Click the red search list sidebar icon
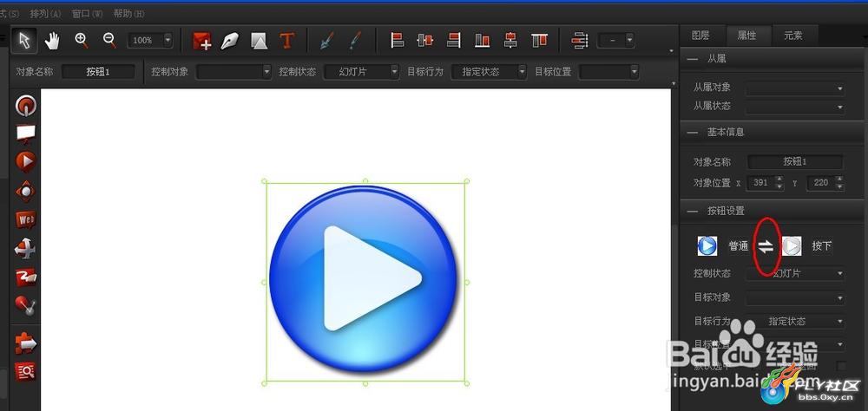Screen dimensions: 868x411 coord(25,371)
